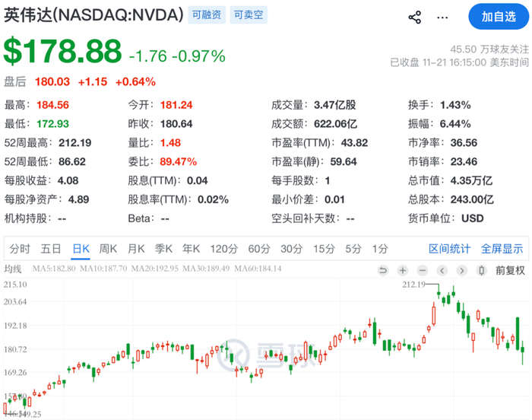532x420 pixels.
Task: Click the 均线 moving average label
Action: (x=13, y=269)
